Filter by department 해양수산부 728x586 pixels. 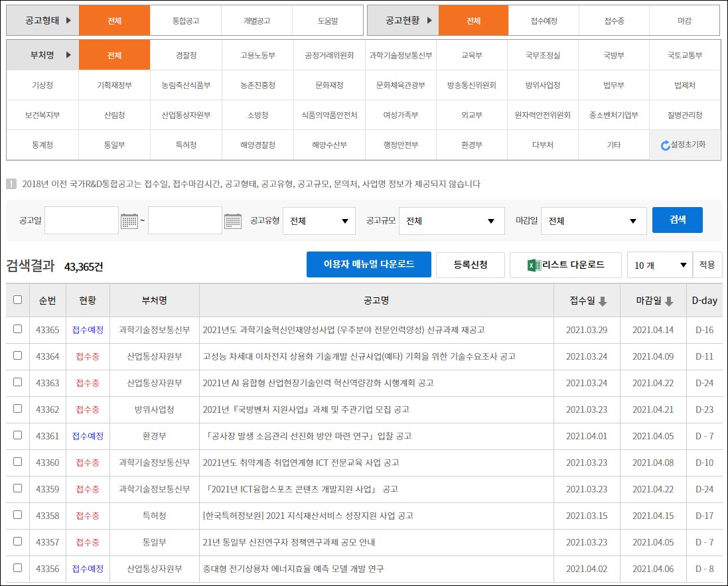pyautogui.click(x=329, y=145)
